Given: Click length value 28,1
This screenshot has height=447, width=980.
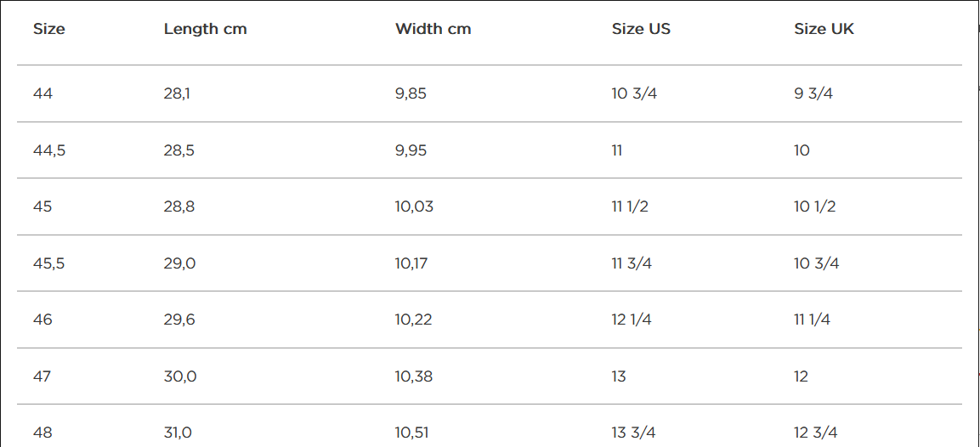Looking at the screenshot, I should pyautogui.click(x=177, y=93).
